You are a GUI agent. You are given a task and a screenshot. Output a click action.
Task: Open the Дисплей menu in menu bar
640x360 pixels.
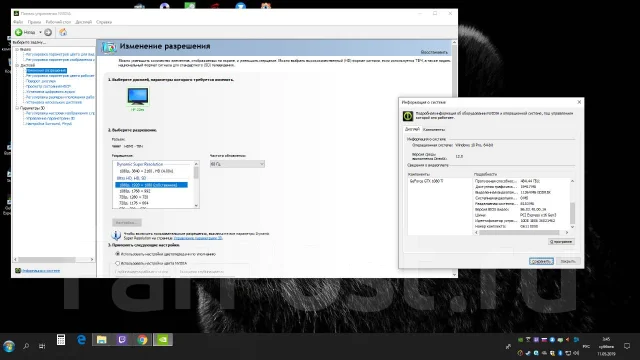click(84, 22)
